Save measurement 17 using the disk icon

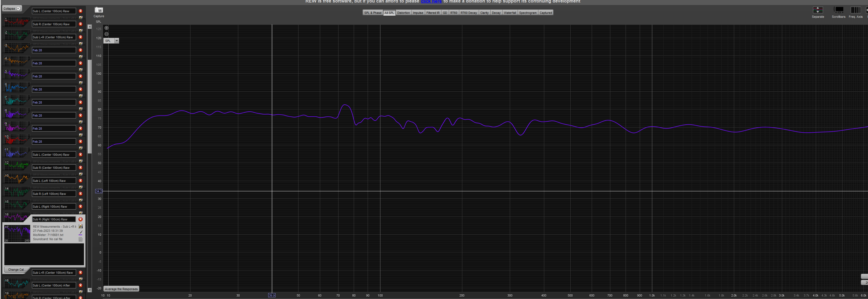click(81, 226)
